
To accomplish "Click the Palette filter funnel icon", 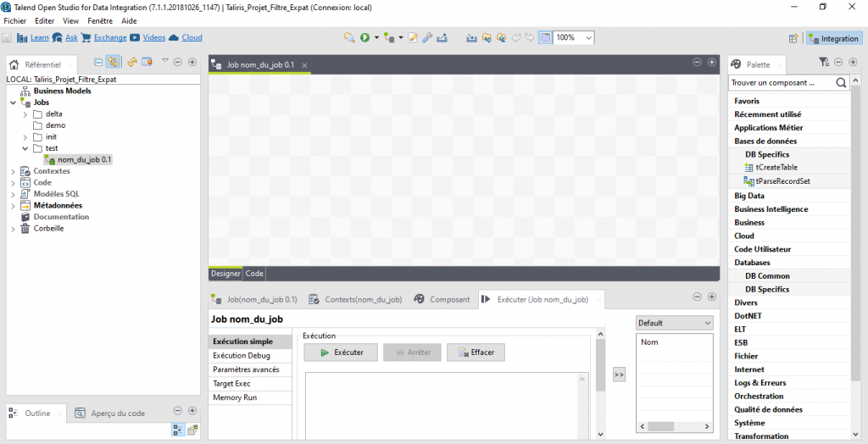I will (x=824, y=62).
